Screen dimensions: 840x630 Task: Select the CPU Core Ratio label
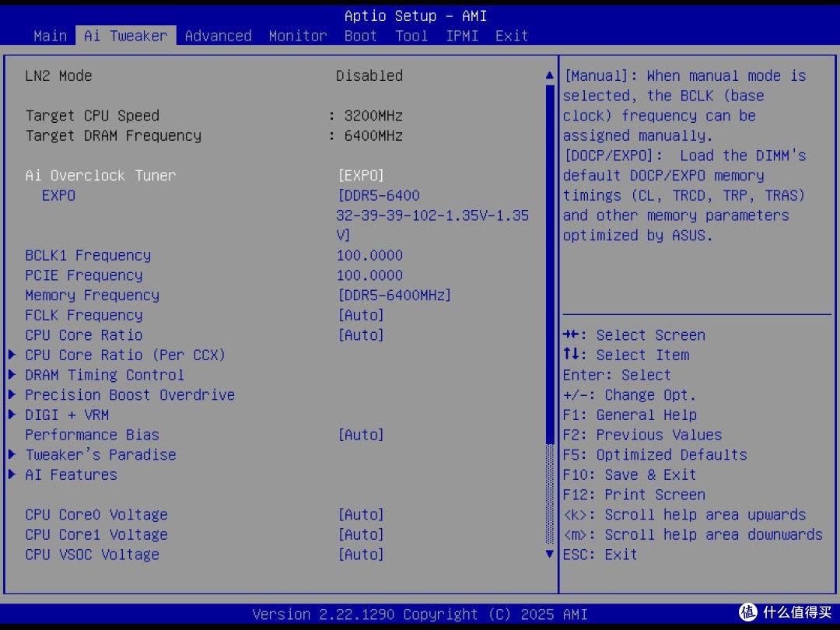83,334
